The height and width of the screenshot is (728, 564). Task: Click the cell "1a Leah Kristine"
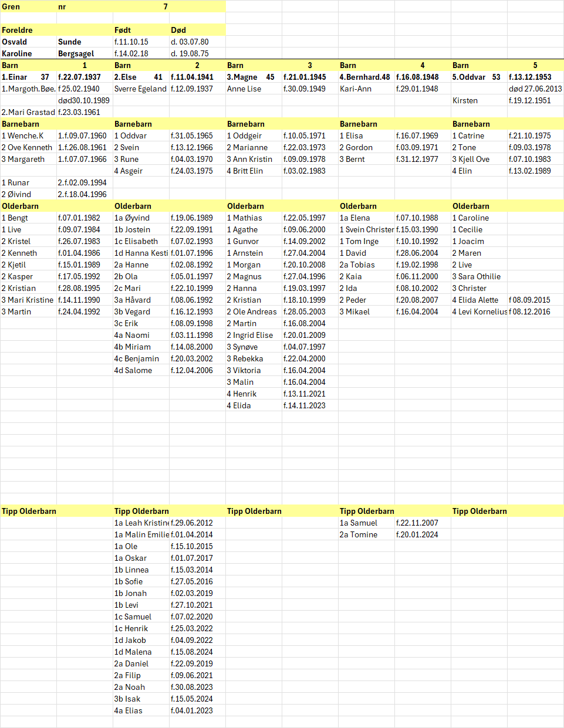(141, 523)
